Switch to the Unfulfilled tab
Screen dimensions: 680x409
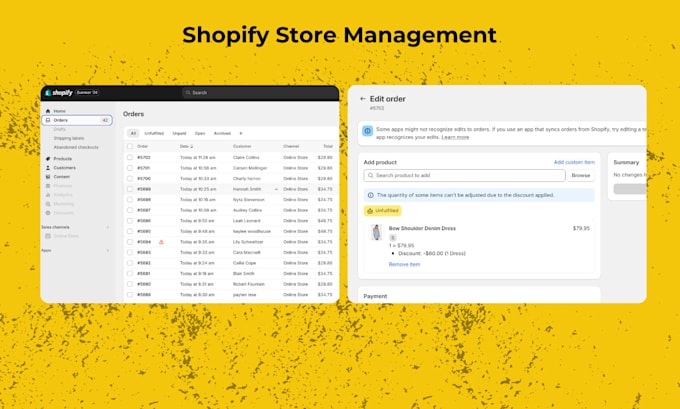[x=154, y=134]
